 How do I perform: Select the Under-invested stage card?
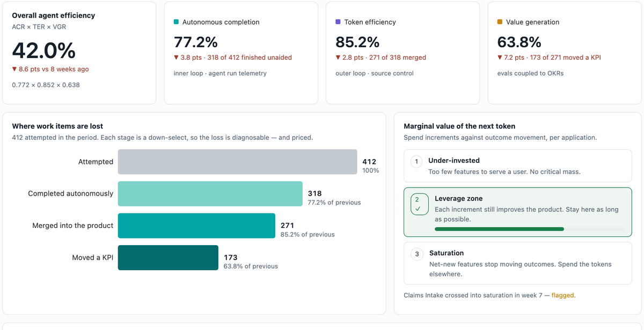tap(517, 166)
